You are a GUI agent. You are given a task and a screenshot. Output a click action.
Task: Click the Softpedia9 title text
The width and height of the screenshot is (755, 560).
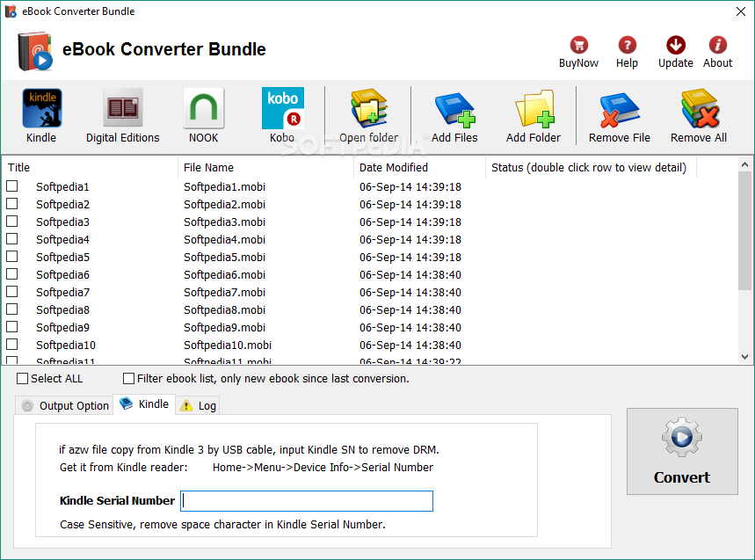point(62,327)
